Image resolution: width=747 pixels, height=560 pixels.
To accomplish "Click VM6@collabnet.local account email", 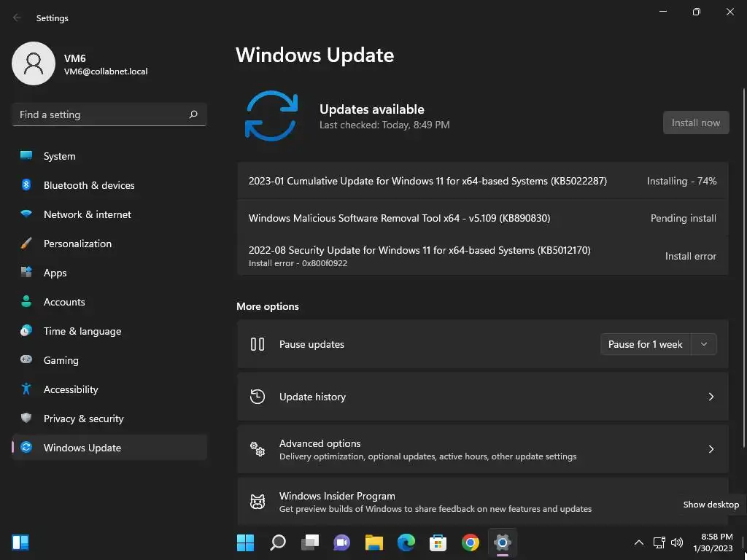I will click(x=106, y=71).
